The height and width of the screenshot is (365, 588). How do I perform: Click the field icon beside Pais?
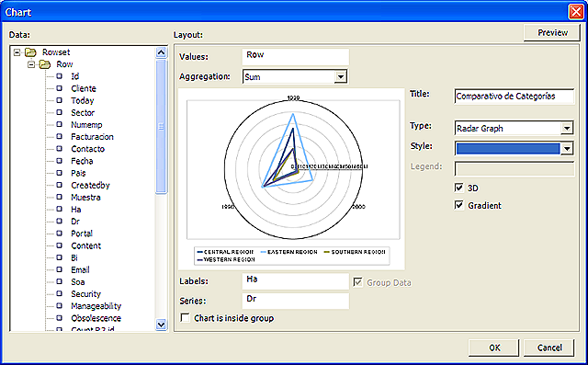(x=59, y=173)
